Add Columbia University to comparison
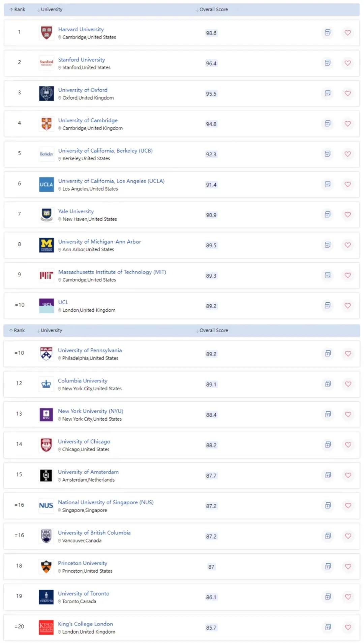Viewport: 364px width, 643px height. [328, 384]
